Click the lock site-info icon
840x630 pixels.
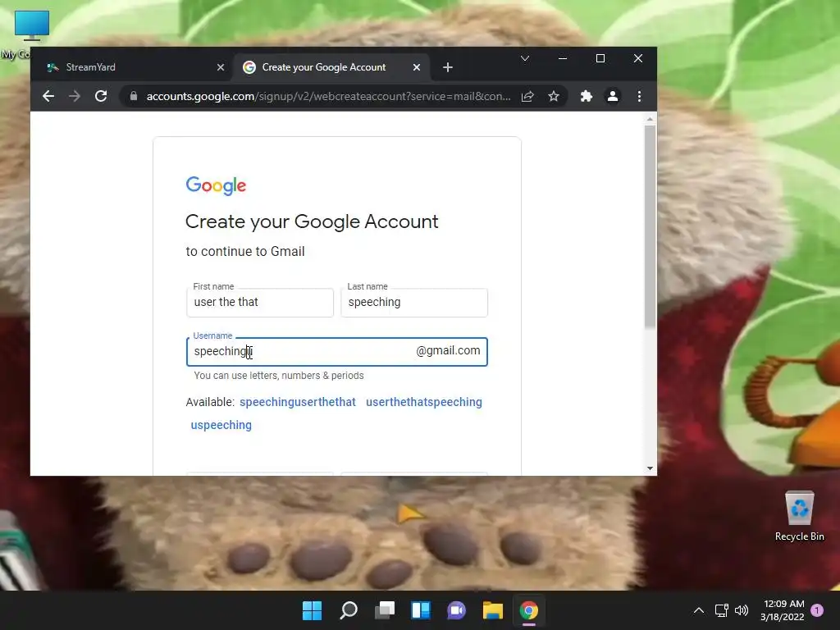(134, 97)
